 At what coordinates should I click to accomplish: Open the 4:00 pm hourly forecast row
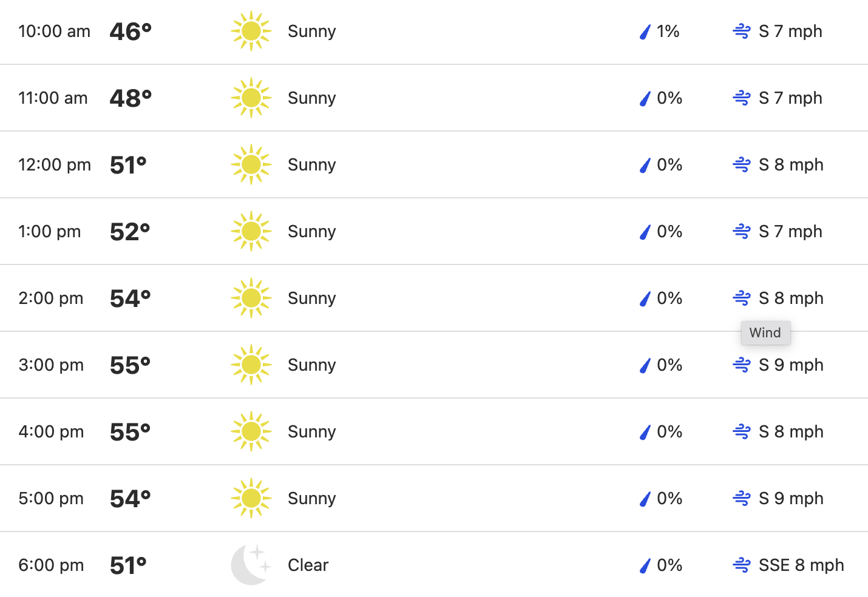pyautogui.click(x=434, y=431)
